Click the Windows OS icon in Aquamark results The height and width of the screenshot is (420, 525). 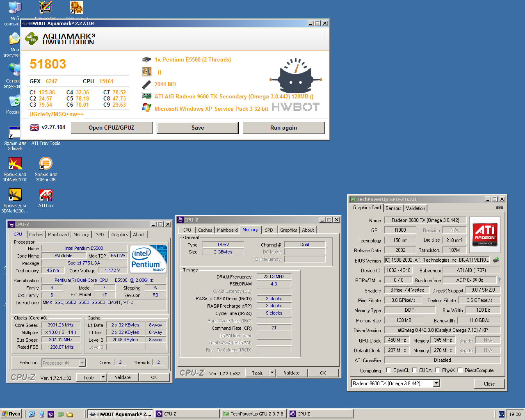point(146,108)
